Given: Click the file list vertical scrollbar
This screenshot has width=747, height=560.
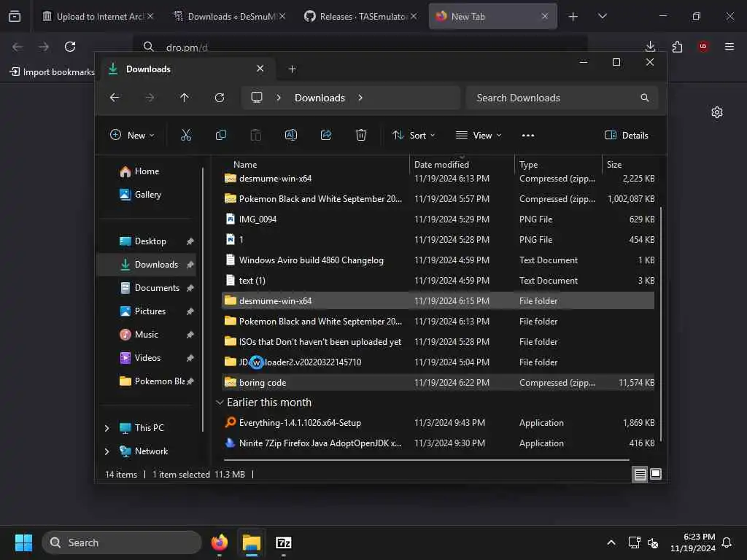Looking at the screenshot, I should (x=661, y=324).
